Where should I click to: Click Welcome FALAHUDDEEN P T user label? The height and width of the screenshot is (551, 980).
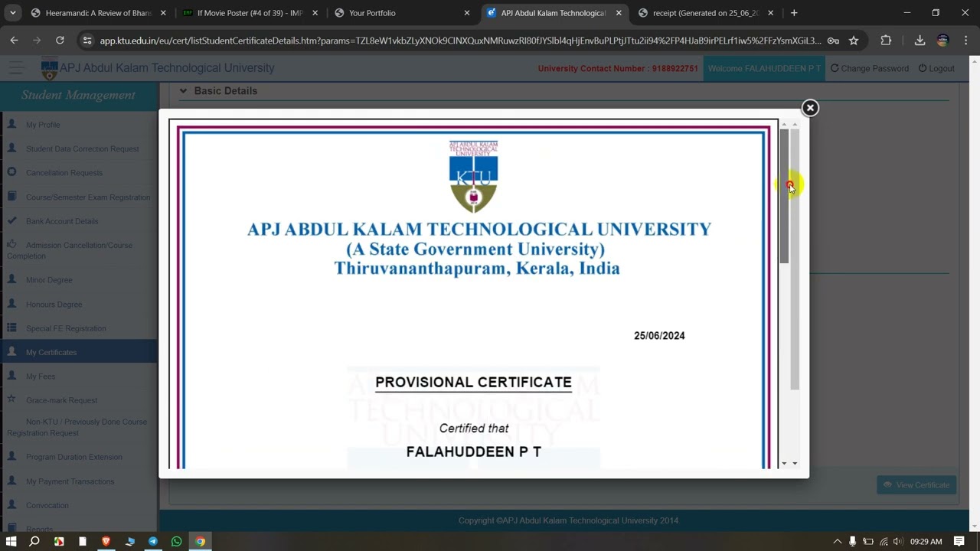click(x=764, y=69)
